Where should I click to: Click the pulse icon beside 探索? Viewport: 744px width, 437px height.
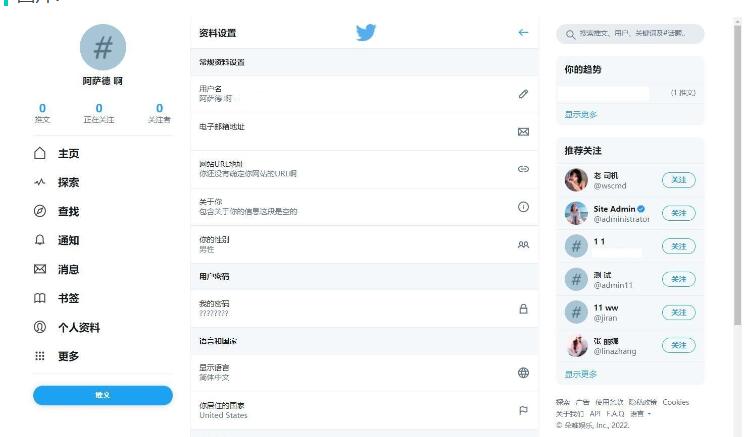[x=40, y=182]
